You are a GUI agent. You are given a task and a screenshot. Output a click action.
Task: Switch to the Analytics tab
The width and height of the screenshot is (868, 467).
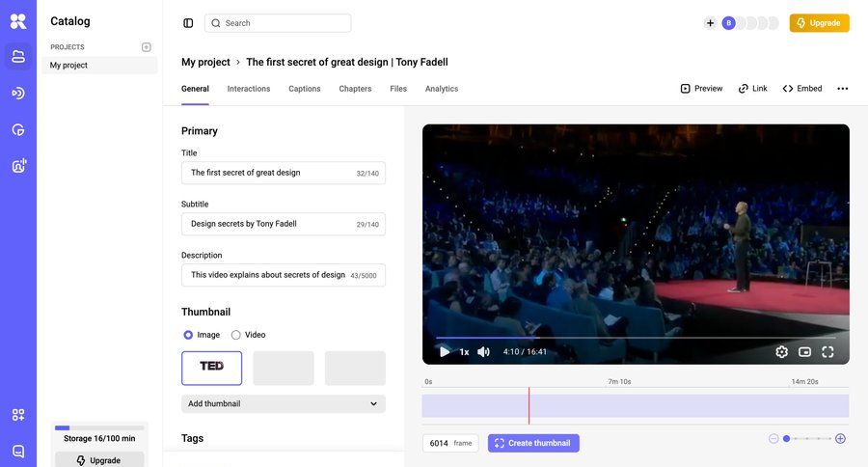441,89
